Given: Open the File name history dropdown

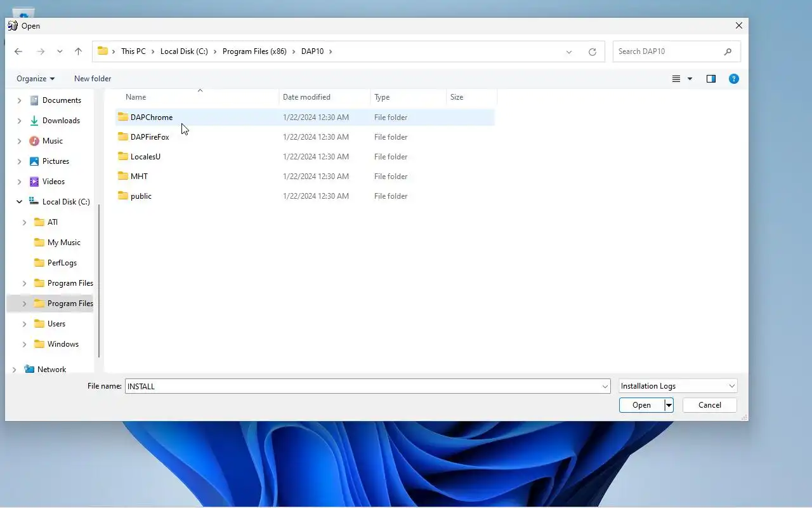Looking at the screenshot, I should coord(605,386).
